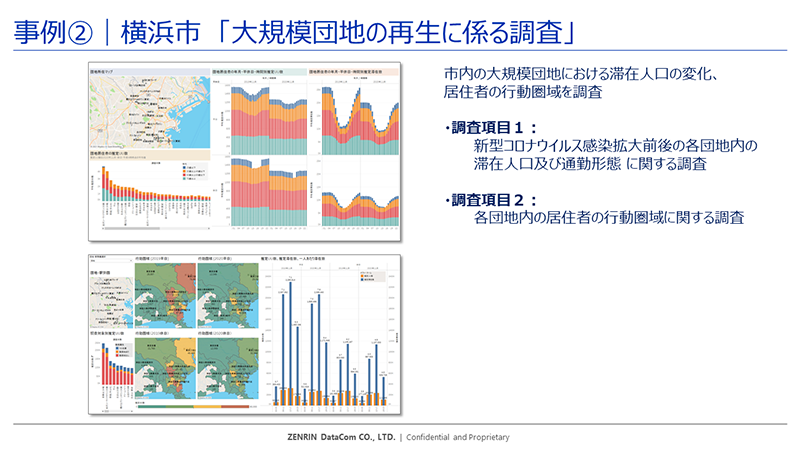Click the top right wavy stacked area chart
The height and width of the screenshot is (450, 800).
tap(356, 112)
